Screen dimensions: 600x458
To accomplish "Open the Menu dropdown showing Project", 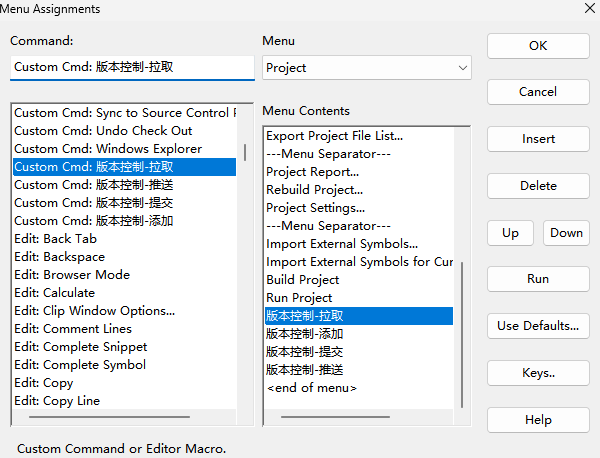I will (366, 68).
